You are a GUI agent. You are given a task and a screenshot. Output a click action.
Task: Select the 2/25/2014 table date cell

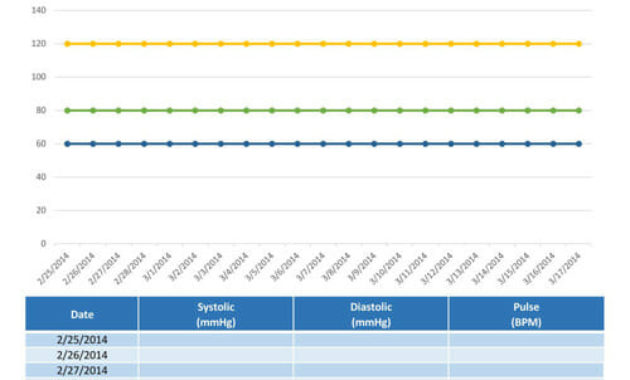(82, 340)
